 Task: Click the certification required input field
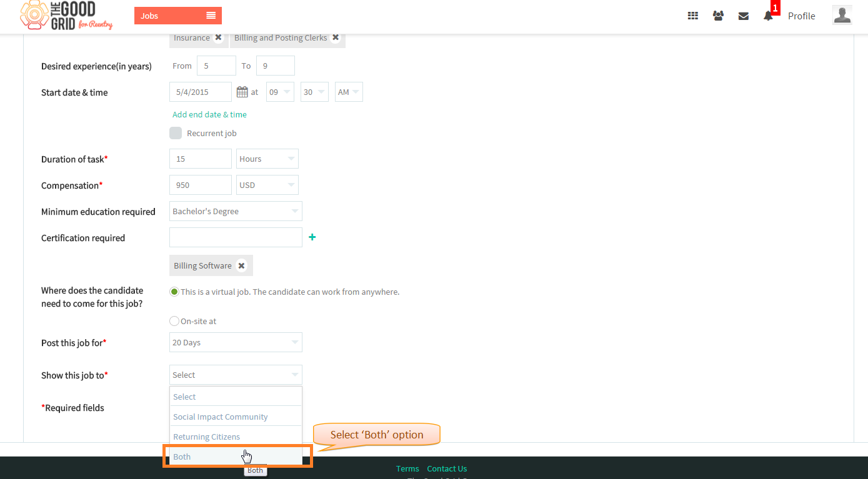(x=236, y=237)
